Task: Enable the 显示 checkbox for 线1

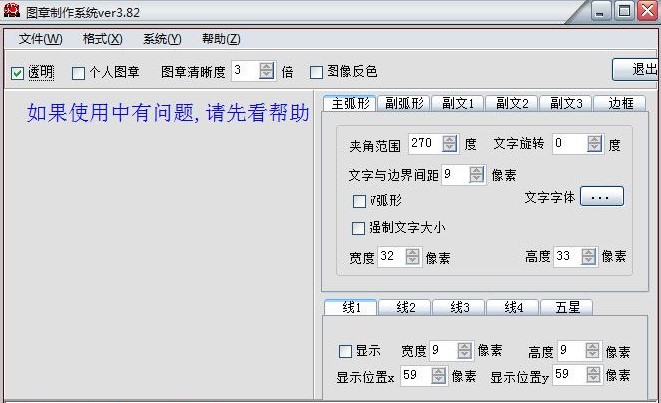Action: 345,351
